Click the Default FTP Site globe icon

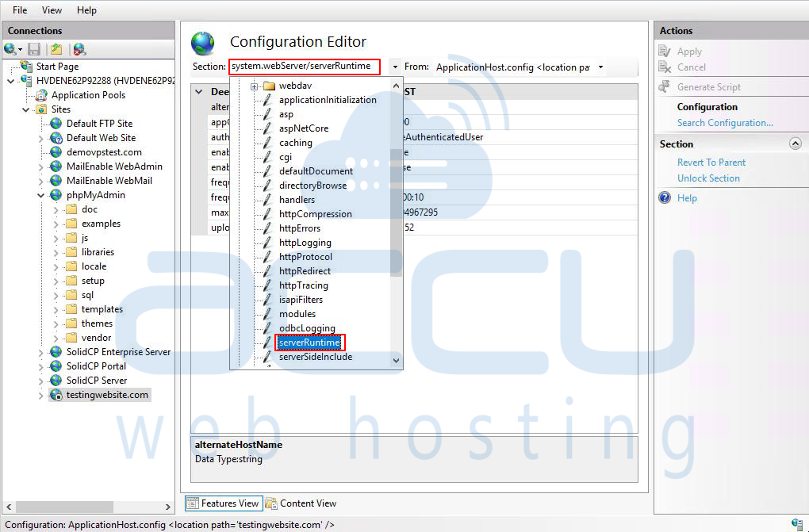(56, 124)
